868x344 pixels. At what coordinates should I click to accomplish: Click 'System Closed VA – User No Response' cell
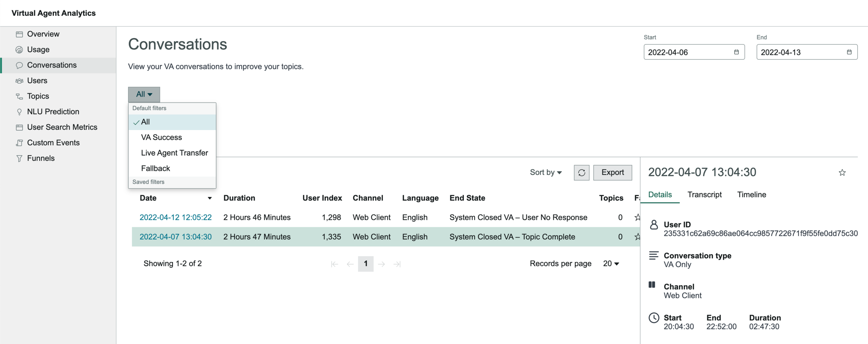(x=518, y=217)
